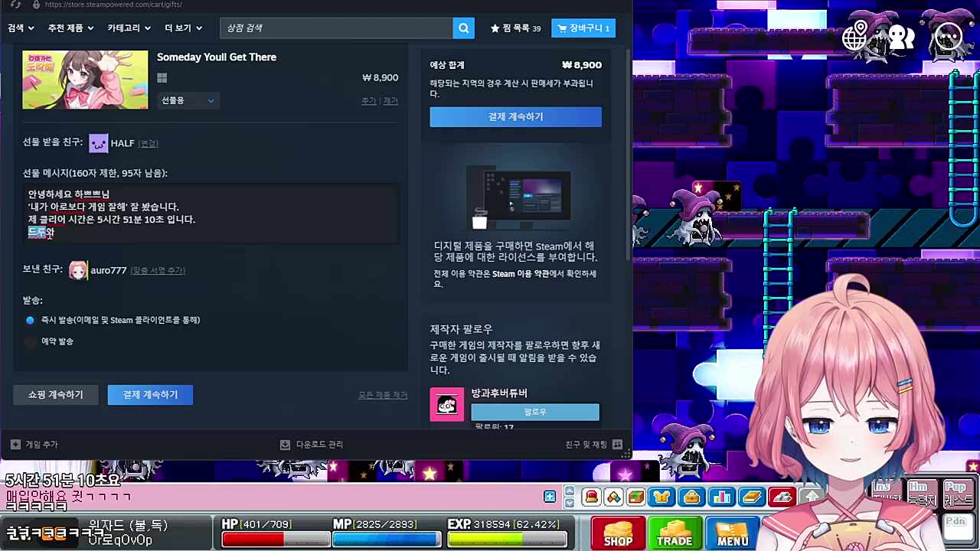This screenshot has height=551, width=980.
Task: Open the 찜 목록 wishlist
Action: point(515,28)
